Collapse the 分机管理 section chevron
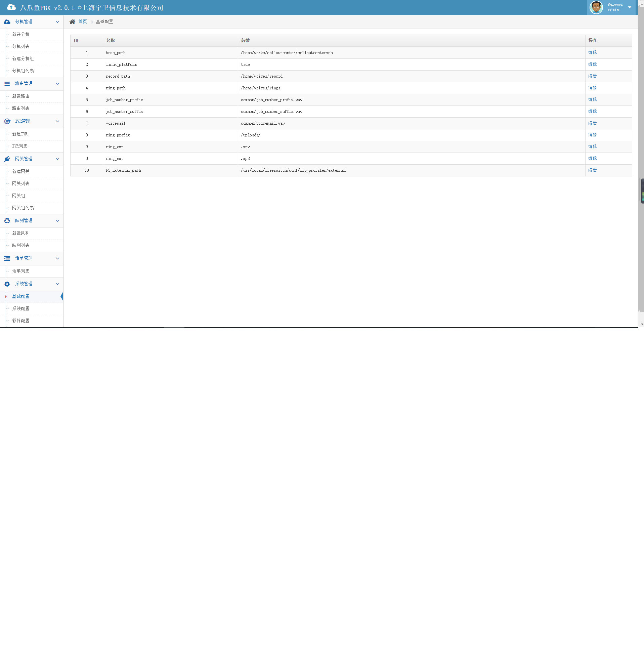Screen dimensions: 644x672 pos(57,22)
